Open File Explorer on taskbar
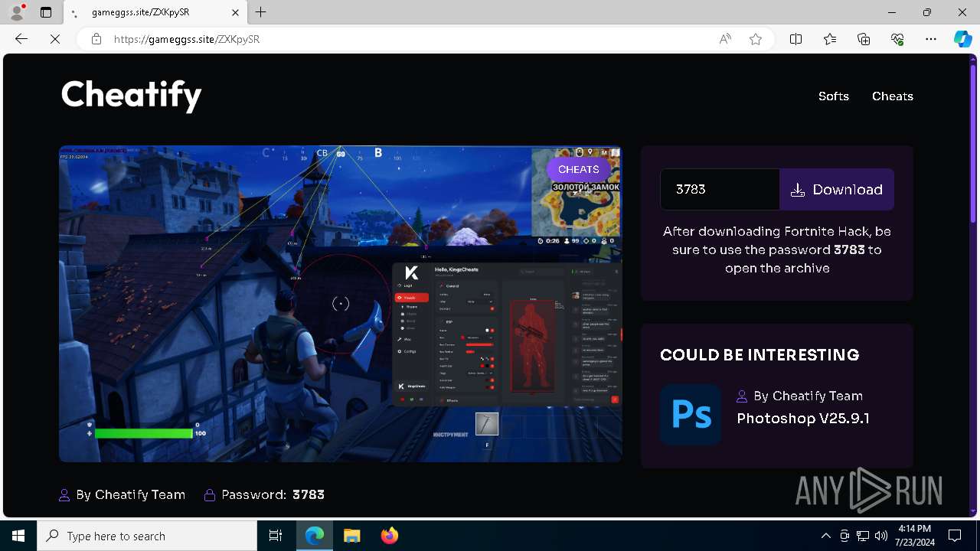 (x=352, y=536)
